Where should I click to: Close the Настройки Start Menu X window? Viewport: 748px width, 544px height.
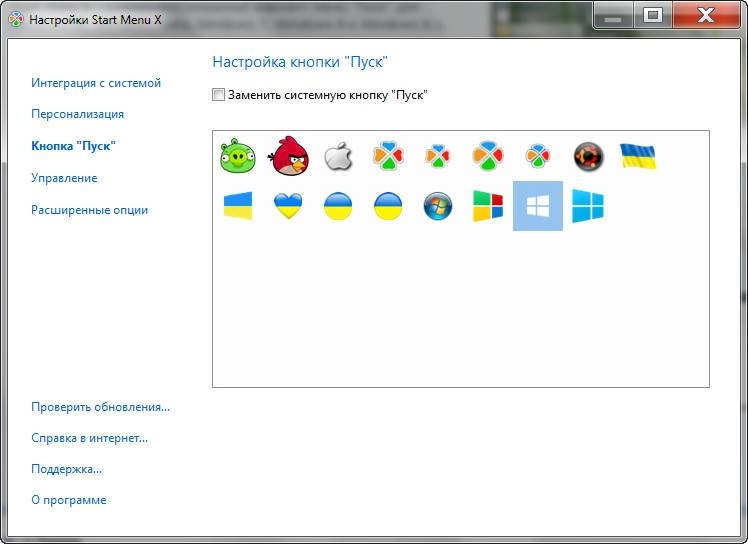[x=706, y=16]
